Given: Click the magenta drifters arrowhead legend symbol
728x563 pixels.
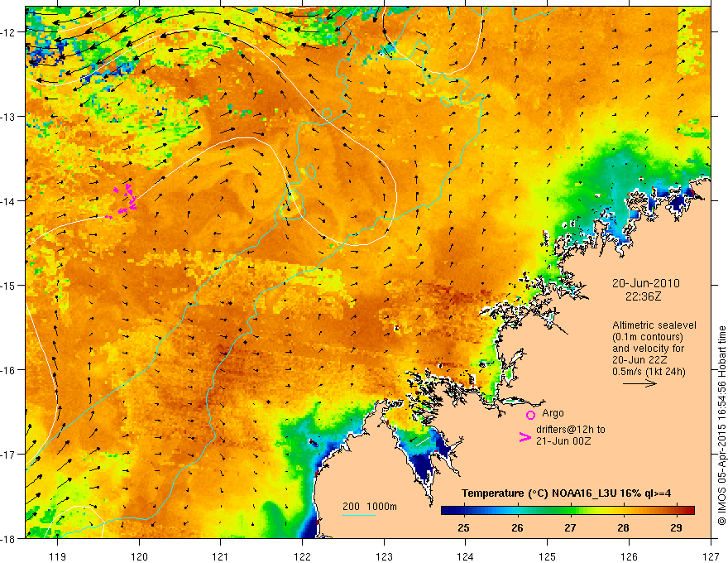Looking at the screenshot, I should (x=524, y=437).
